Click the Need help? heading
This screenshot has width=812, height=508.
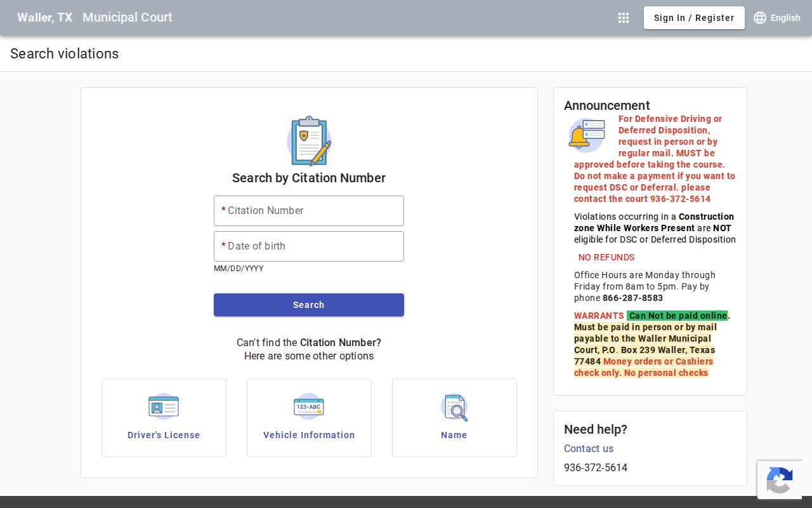coord(596,429)
